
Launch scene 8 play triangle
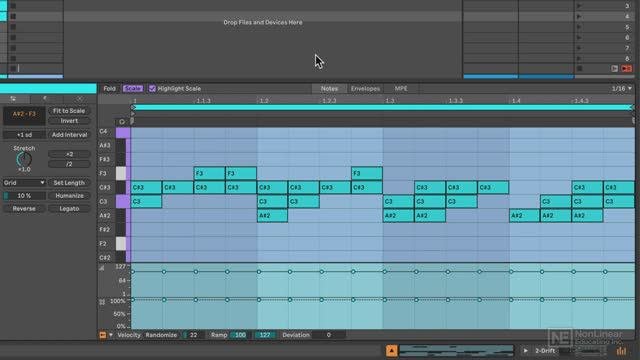[579, 59]
